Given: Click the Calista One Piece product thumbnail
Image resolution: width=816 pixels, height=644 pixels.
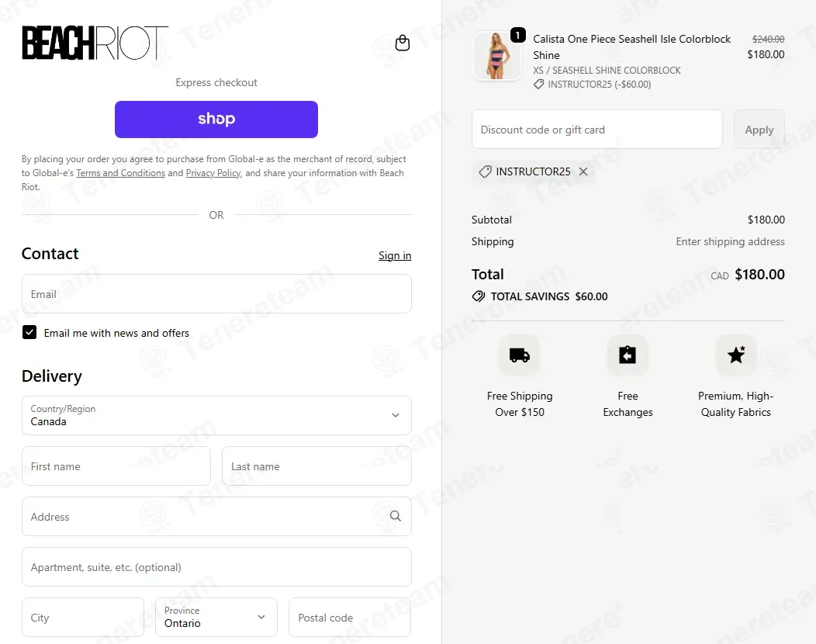Looking at the screenshot, I should (x=497, y=56).
